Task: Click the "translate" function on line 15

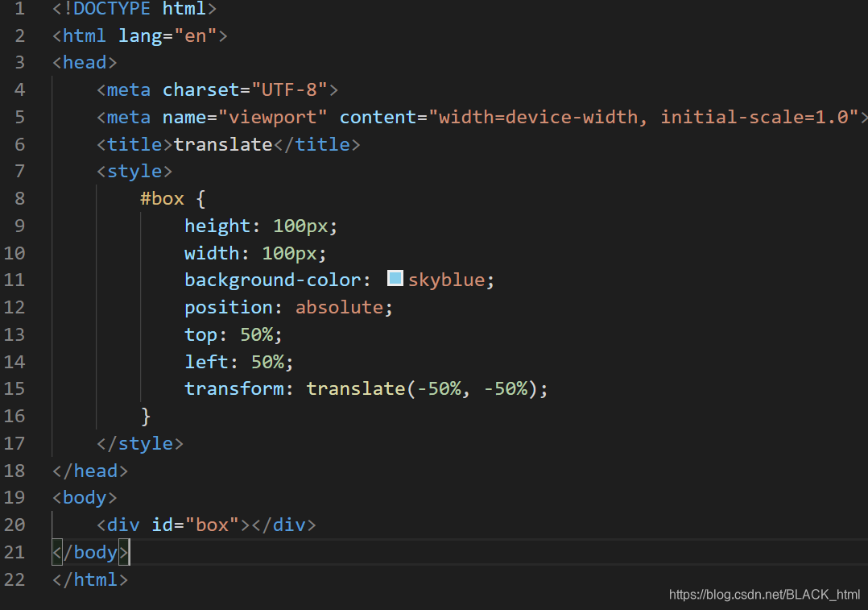Action: 356,389
